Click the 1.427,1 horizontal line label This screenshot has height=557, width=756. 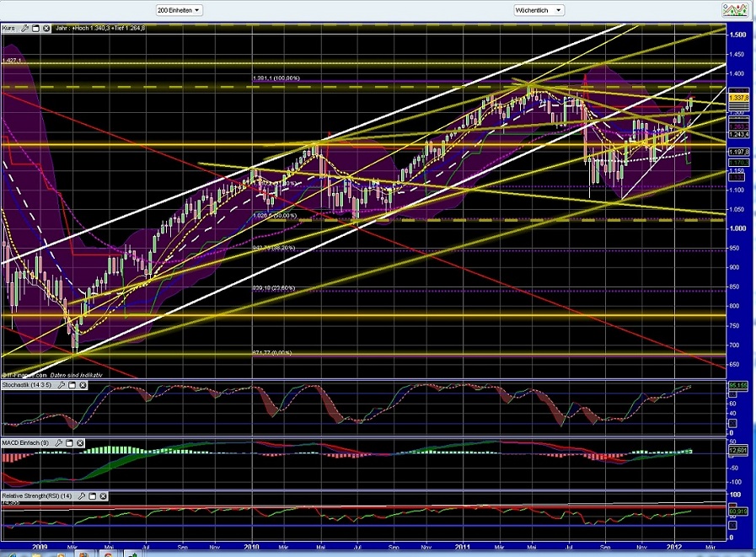12,61
